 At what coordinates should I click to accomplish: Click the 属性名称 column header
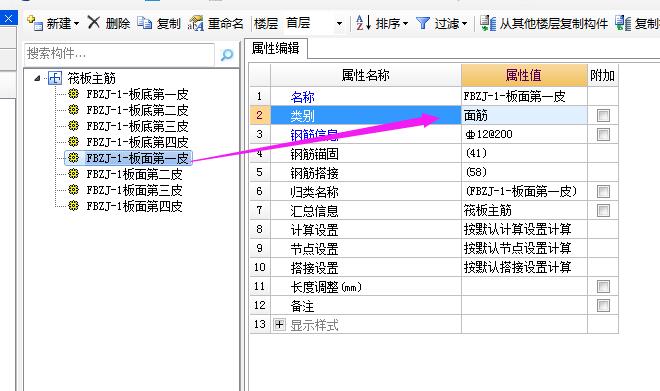click(365, 75)
